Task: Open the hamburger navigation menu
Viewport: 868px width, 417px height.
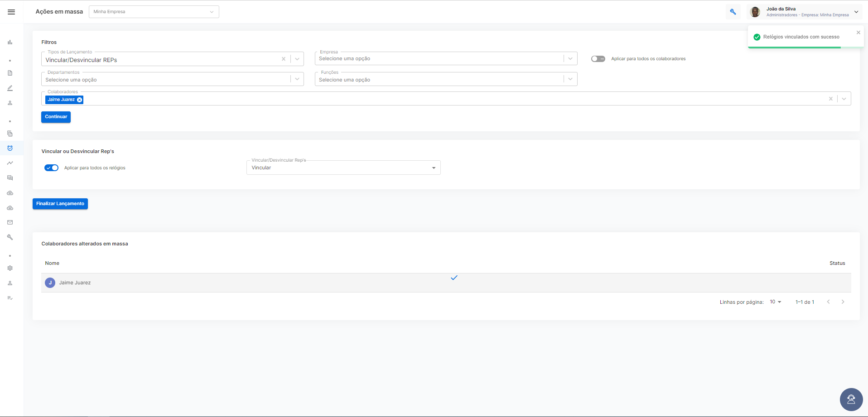Action: (x=11, y=12)
